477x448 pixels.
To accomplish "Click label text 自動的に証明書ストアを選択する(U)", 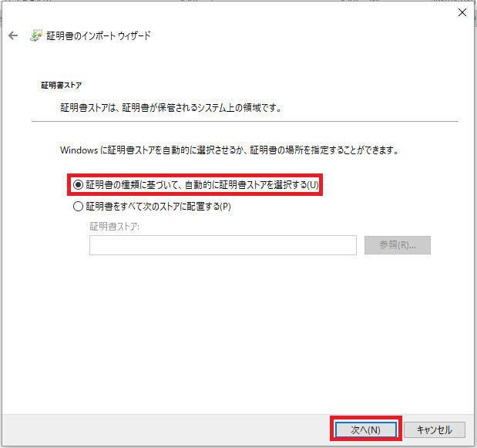I will click(x=202, y=185).
